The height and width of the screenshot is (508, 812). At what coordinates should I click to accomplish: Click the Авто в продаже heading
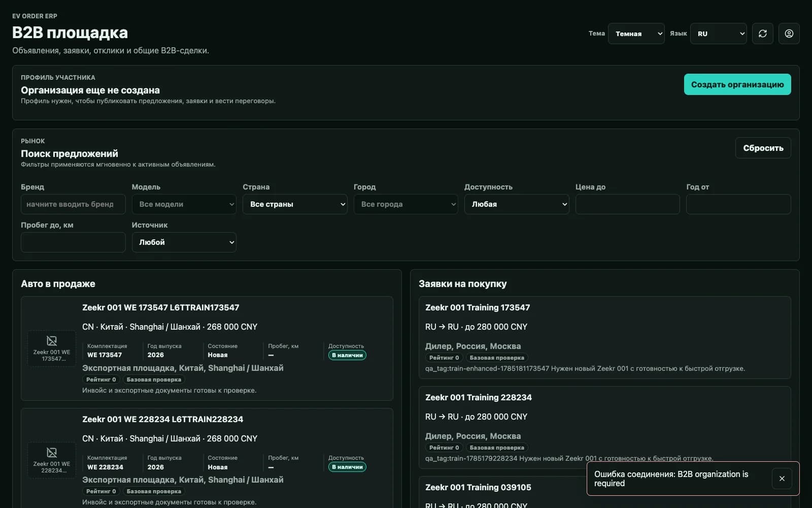(x=58, y=283)
